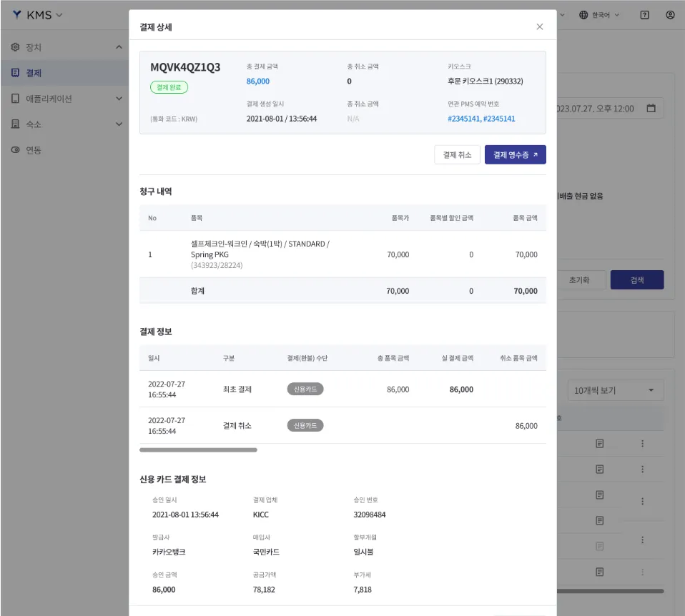Screen dimensions: 685x616
Task: Click the 결제 취소 row type text
Action: (237, 425)
